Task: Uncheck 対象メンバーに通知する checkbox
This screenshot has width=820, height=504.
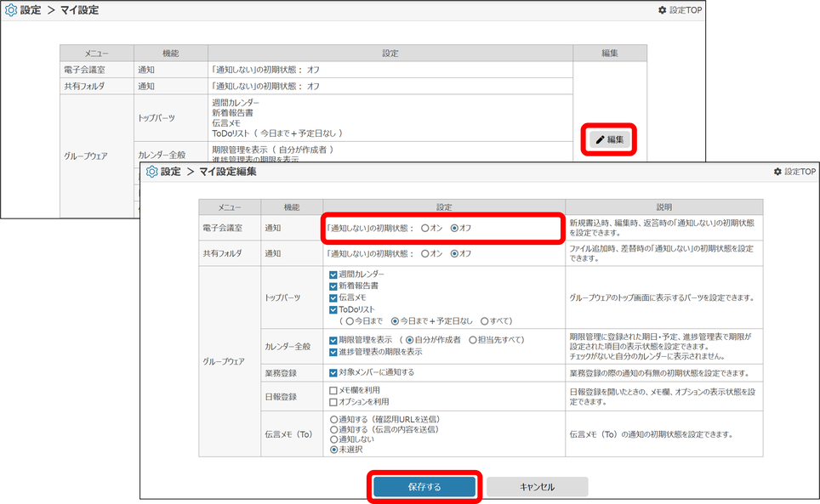Action: 333,372
